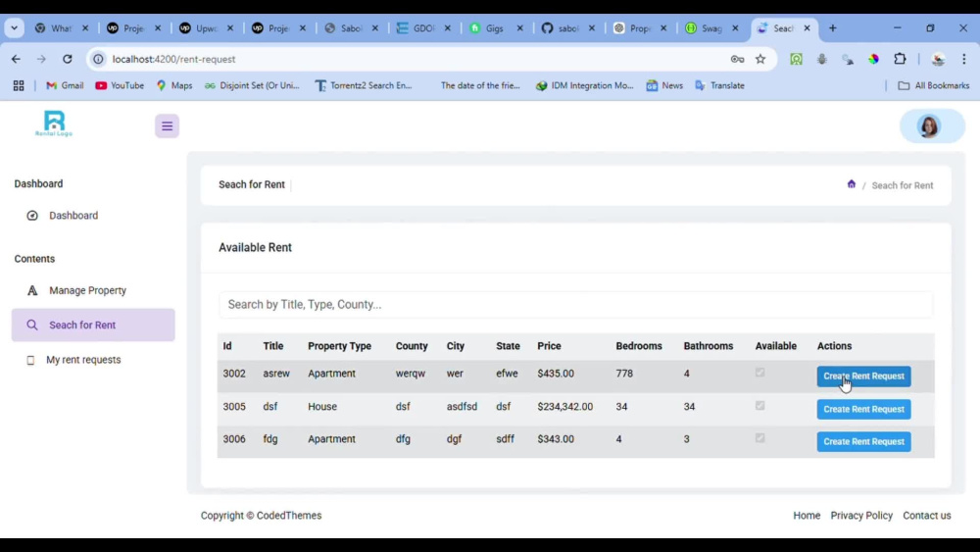Toggle Available checkbox for row 3006
Image resolution: width=980 pixels, height=552 pixels.
(759, 438)
